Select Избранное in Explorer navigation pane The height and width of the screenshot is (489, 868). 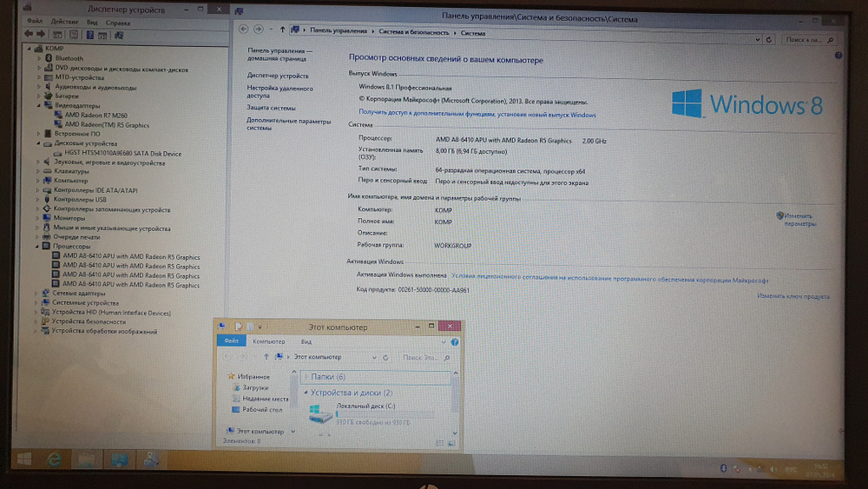(x=253, y=377)
